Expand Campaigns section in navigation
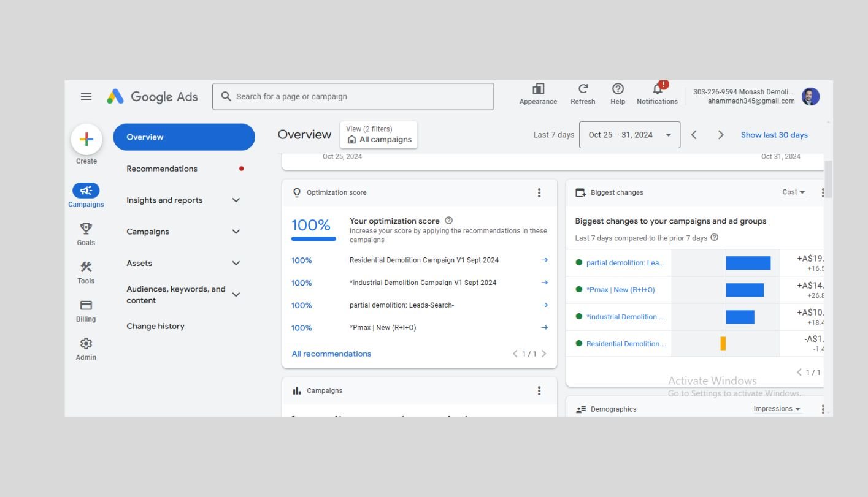 pyautogui.click(x=236, y=232)
